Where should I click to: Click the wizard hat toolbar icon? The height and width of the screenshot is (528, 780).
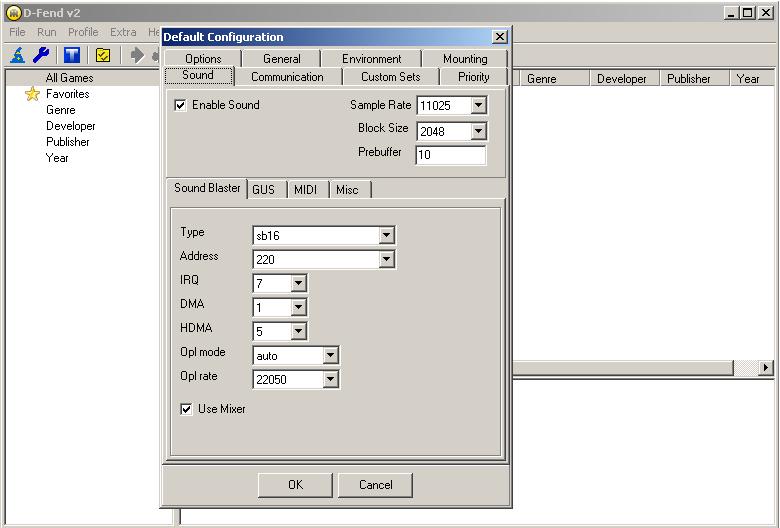pyautogui.click(x=17, y=55)
